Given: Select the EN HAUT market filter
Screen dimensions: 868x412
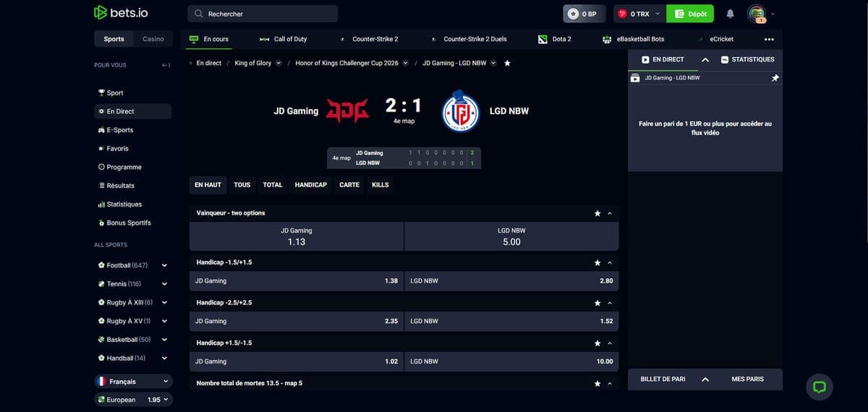Looking at the screenshot, I should [x=208, y=185].
